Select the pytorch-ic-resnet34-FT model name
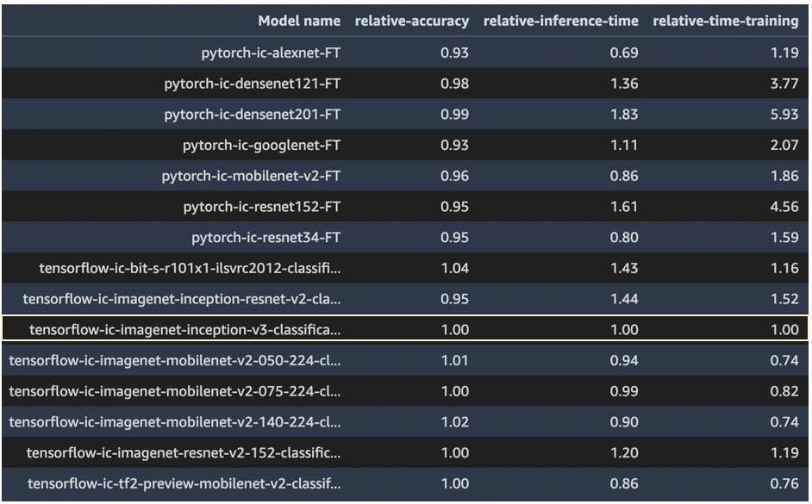This screenshot has height=504, width=812. [x=266, y=238]
